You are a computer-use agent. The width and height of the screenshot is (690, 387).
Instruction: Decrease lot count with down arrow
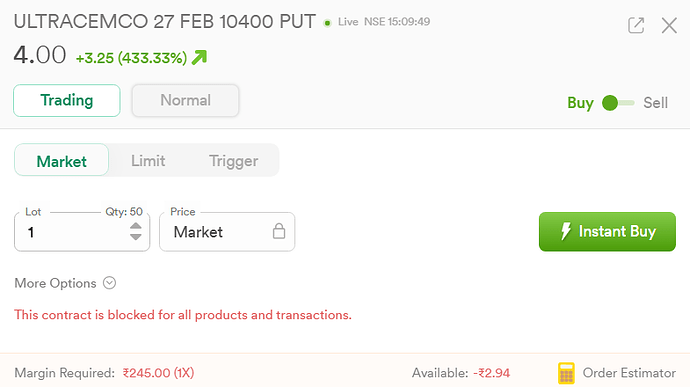(x=136, y=237)
